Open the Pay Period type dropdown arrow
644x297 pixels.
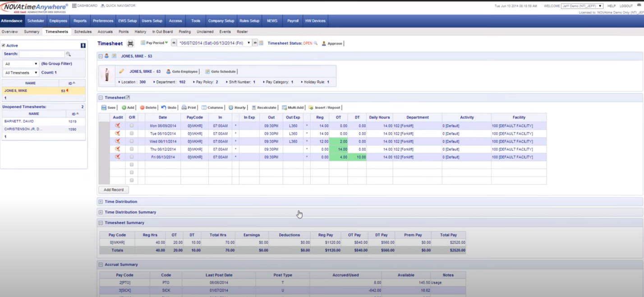coord(166,43)
